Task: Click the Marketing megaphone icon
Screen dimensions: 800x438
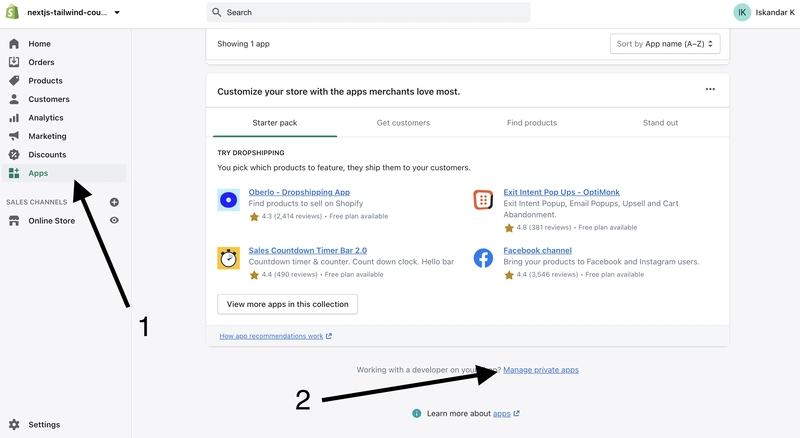Action: 14,136
